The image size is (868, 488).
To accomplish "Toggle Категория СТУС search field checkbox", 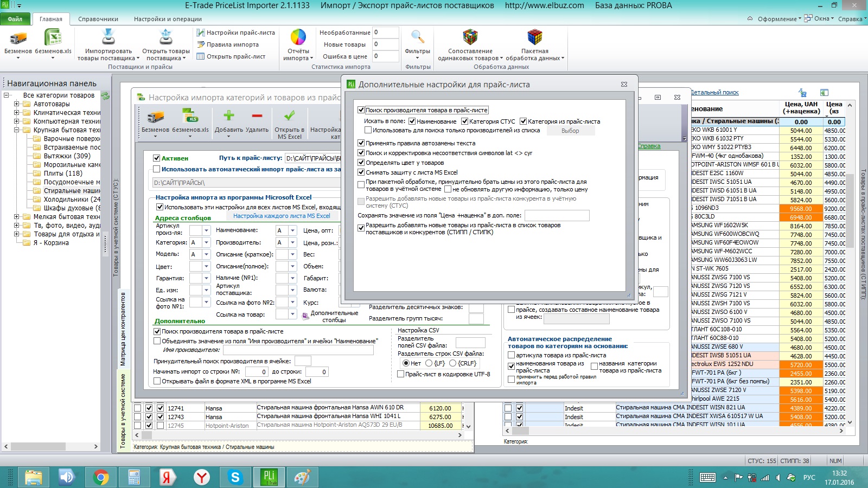I will [464, 121].
